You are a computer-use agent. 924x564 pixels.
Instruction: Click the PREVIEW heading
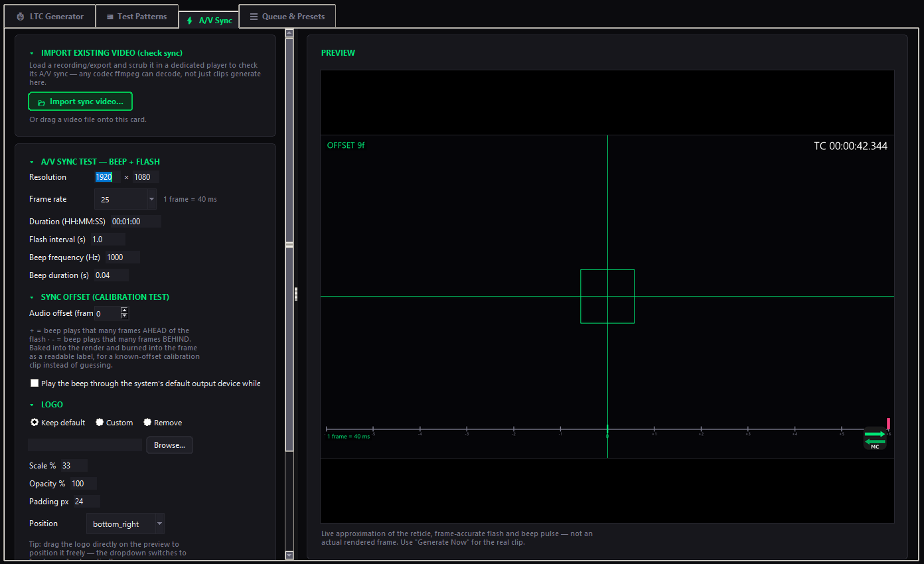tap(338, 53)
